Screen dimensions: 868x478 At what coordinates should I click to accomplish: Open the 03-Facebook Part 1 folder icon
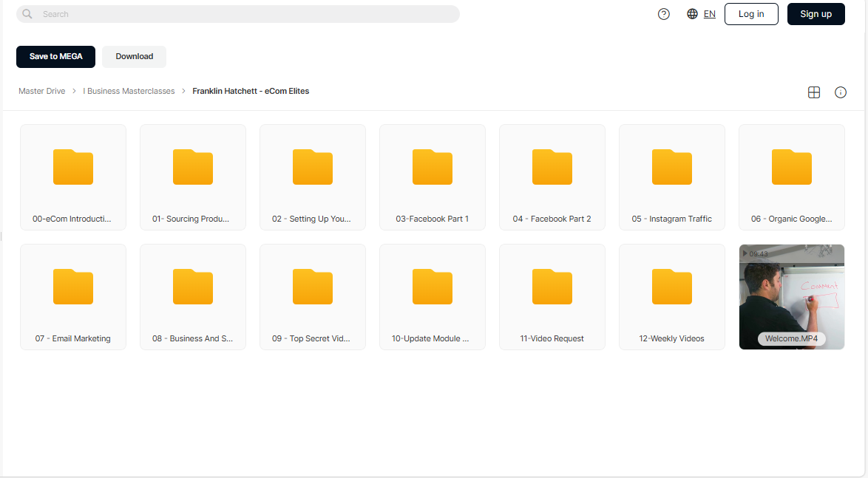pyautogui.click(x=433, y=166)
